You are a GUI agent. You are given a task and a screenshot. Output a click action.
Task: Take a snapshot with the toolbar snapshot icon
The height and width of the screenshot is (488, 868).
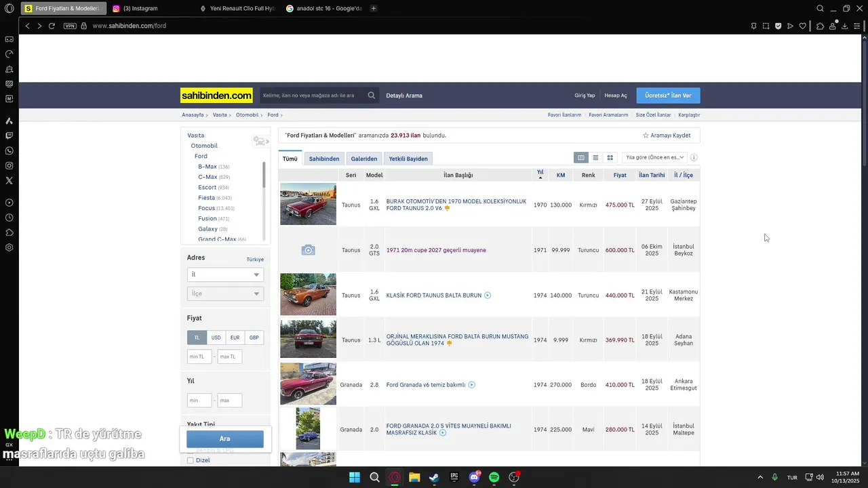[766, 26]
